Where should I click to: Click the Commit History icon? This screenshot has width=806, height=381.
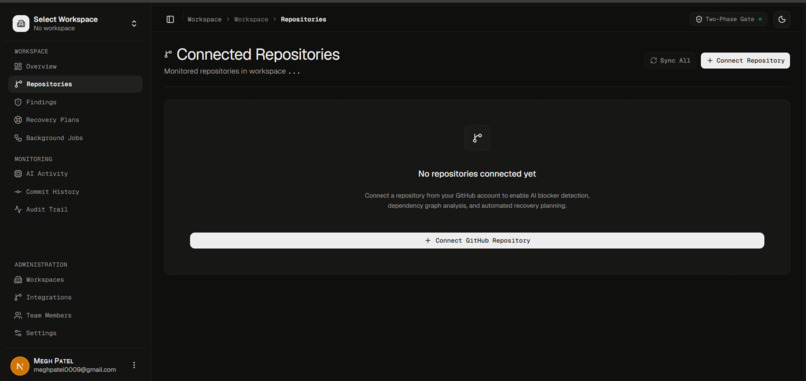click(x=18, y=192)
